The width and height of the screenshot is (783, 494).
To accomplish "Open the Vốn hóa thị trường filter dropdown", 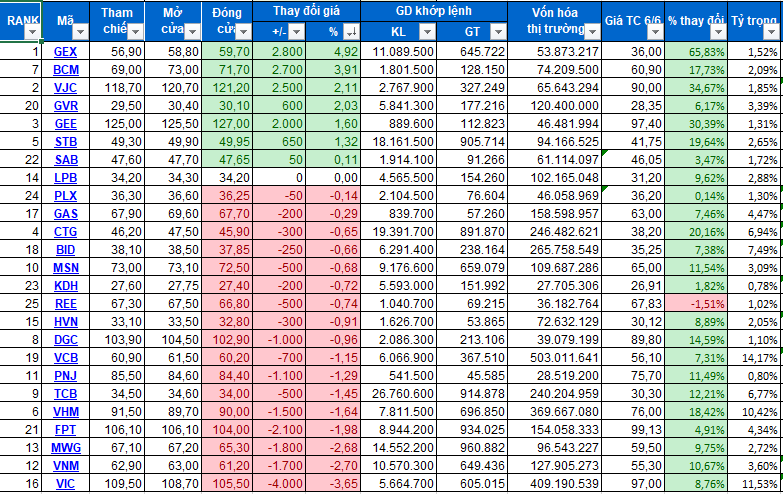I will pyautogui.click(x=592, y=32).
